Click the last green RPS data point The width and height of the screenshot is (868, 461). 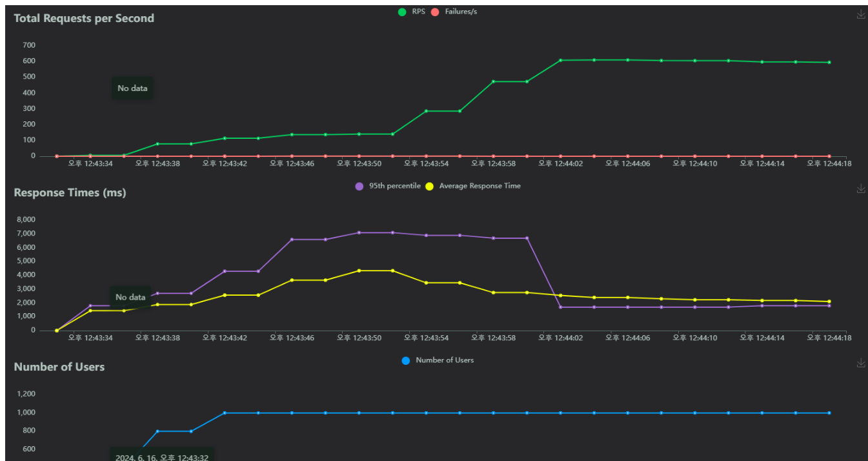pyautogui.click(x=829, y=63)
